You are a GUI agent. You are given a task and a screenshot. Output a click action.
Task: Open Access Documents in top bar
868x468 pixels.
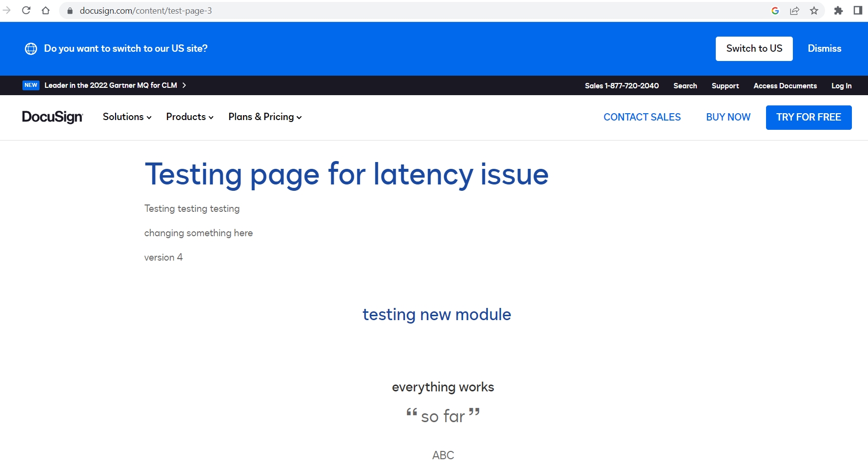coord(785,86)
